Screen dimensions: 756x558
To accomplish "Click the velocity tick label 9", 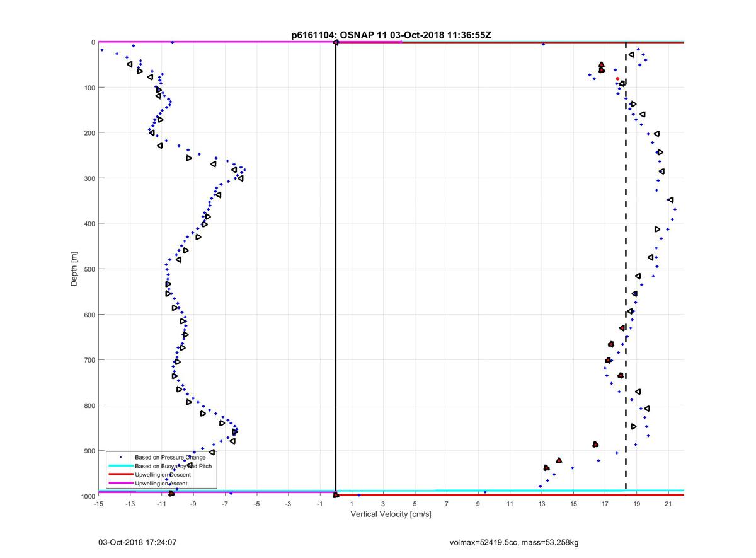I will (x=478, y=504).
